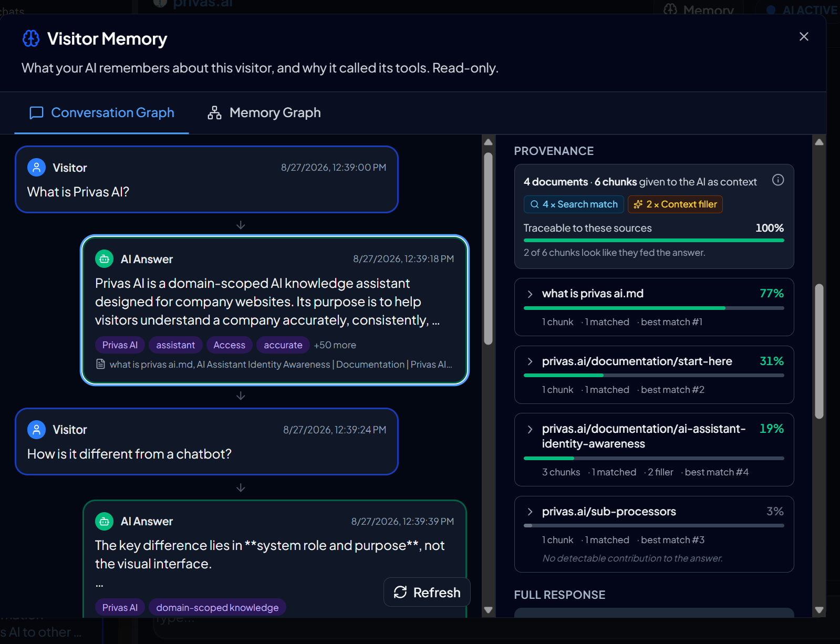Click the AI robot icon on 12:39:18 PM answer
This screenshot has height=644, width=840.
tap(104, 259)
